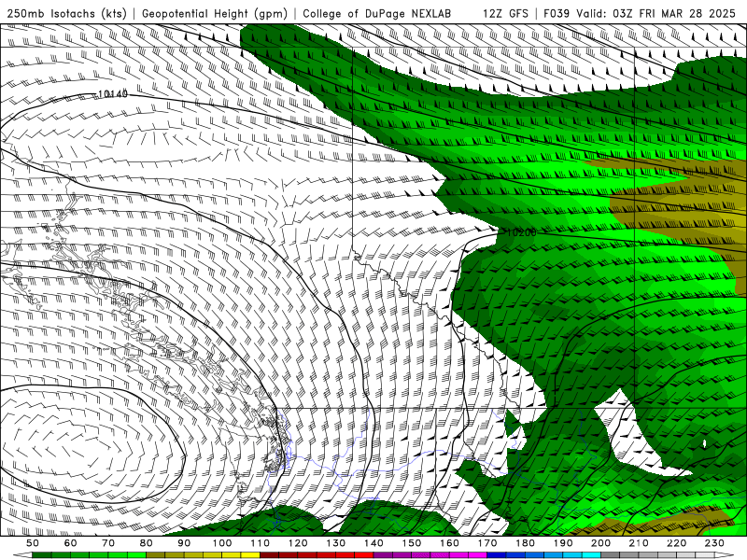Click the 50 knot scale label

pos(33,543)
